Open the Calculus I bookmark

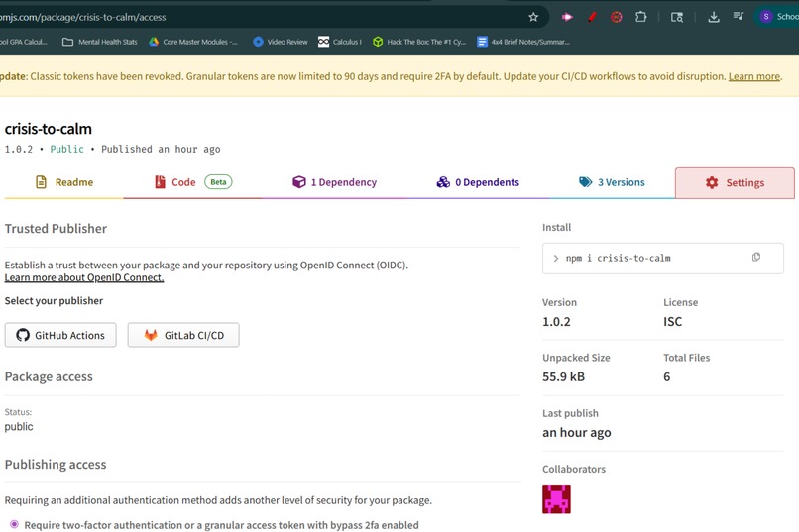coord(340,42)
